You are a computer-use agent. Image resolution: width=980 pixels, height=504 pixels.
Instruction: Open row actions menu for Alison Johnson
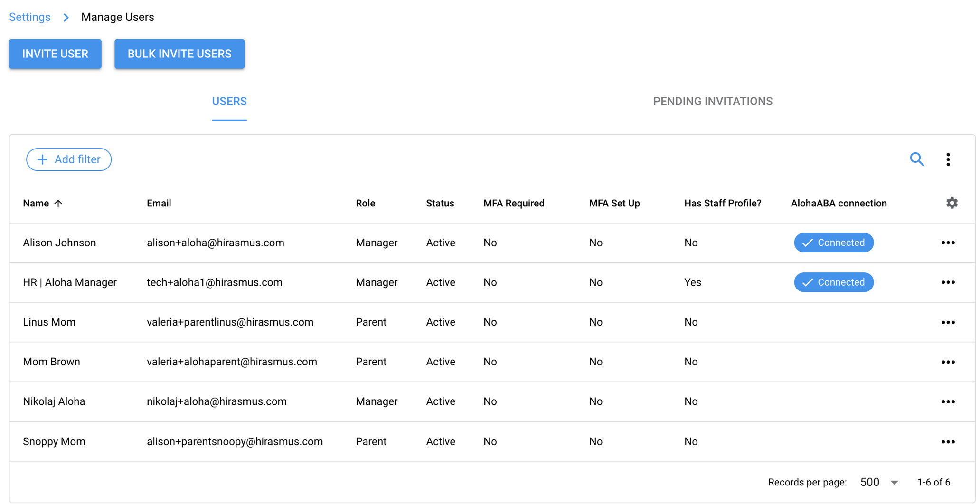(x=948, y=243)
